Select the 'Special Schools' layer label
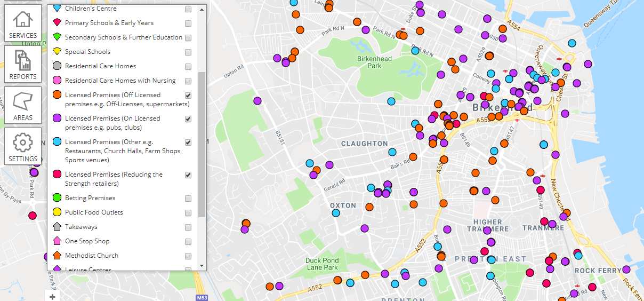The image size is (644, 301). (87, 52)
